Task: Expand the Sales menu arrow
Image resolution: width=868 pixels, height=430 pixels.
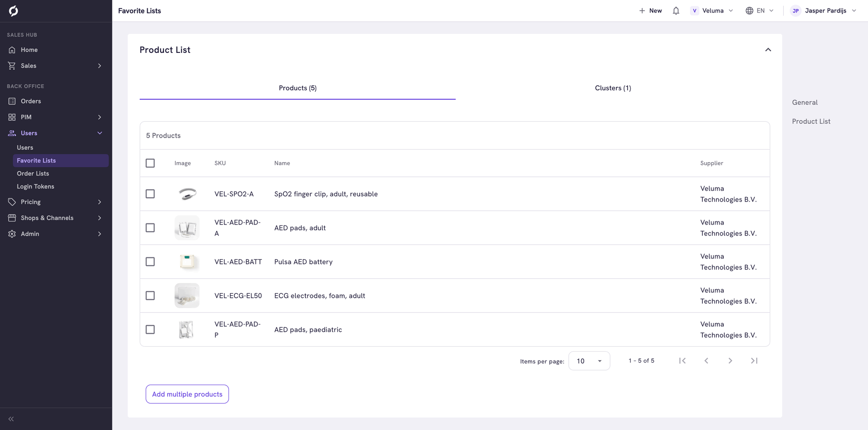Action: coord(100,66)
